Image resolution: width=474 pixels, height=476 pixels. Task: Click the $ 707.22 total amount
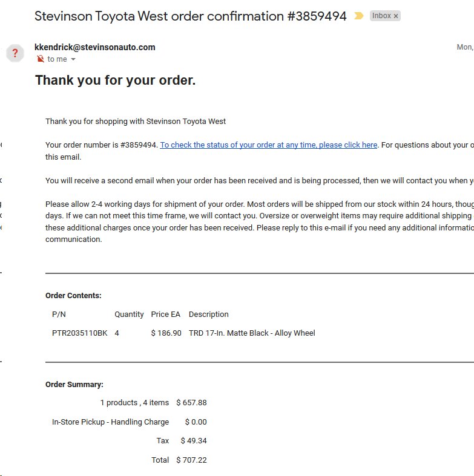click(x=191, y=460)
